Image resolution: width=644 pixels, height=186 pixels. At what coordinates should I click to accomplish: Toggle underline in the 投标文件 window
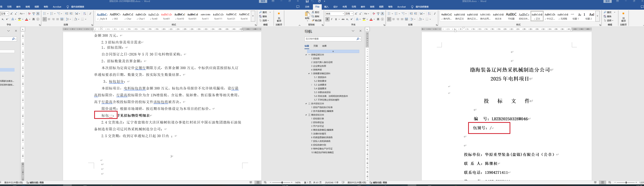pyautogui.click(x=336, y=19)
